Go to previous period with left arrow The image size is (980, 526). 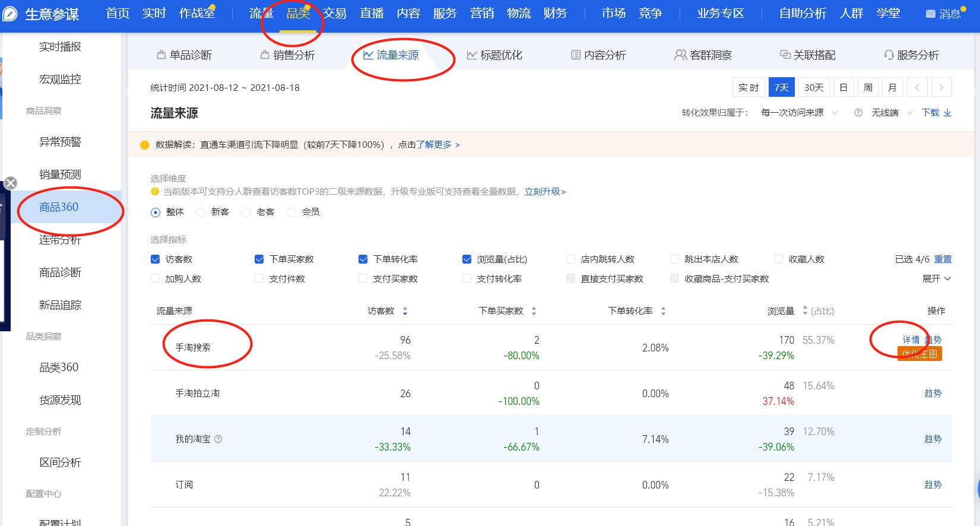pyautogui.click(x=917, y=87)
